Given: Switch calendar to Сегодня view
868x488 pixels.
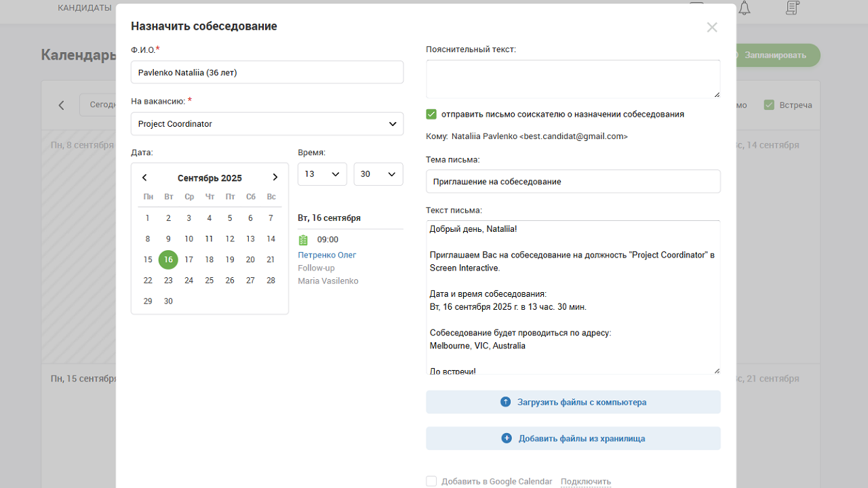Looking at the screenshot, I should (103, 104).
